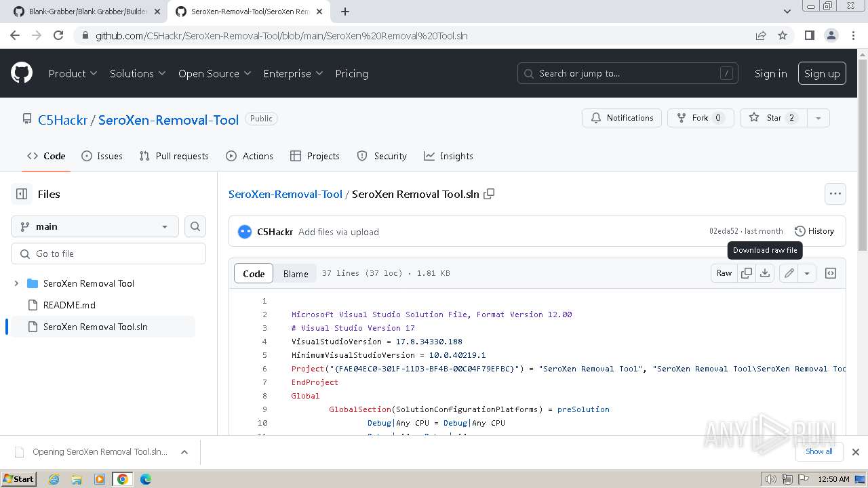Open the SeroXen-Removal-Tool repo title link
Screen dimensions: 868x488
pos(168,120)
